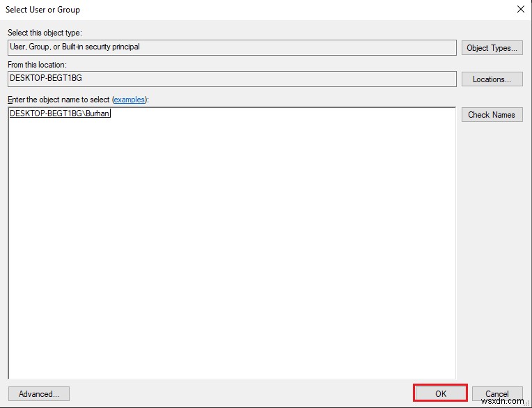This screenshot has width=532, height=408.
Task: Click the 'Select User or Group' title text
Action: point(42,10)
